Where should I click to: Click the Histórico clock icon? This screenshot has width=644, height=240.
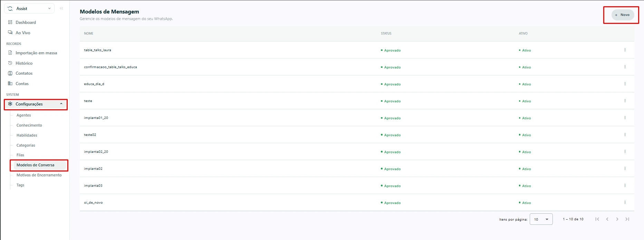coord(10,63)
